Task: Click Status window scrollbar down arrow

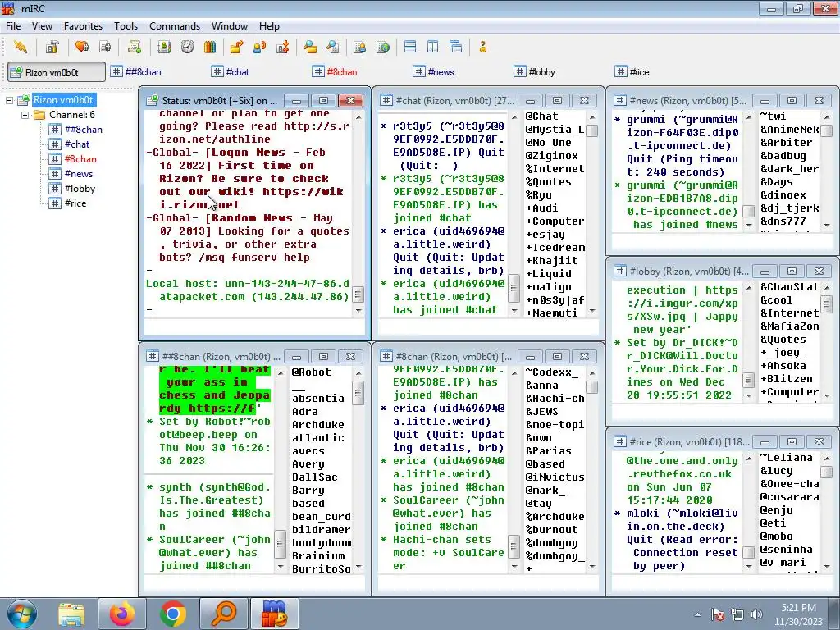Action: 358,310
